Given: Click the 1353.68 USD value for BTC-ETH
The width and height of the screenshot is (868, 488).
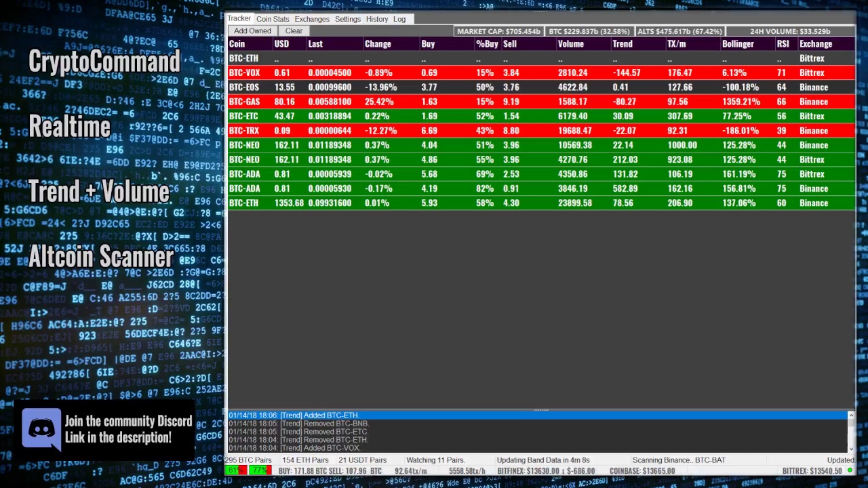Looking at the screenshot, I should pyautogui.click(x=289, y=203).
